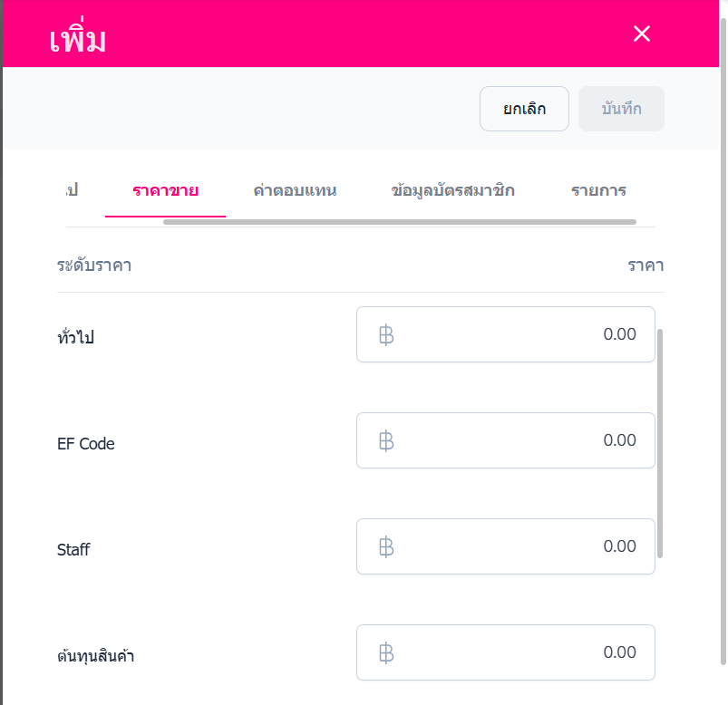
Task: Switch to the ราคาขาย tab
Action: pyautogui.click(x=165, y=190)
